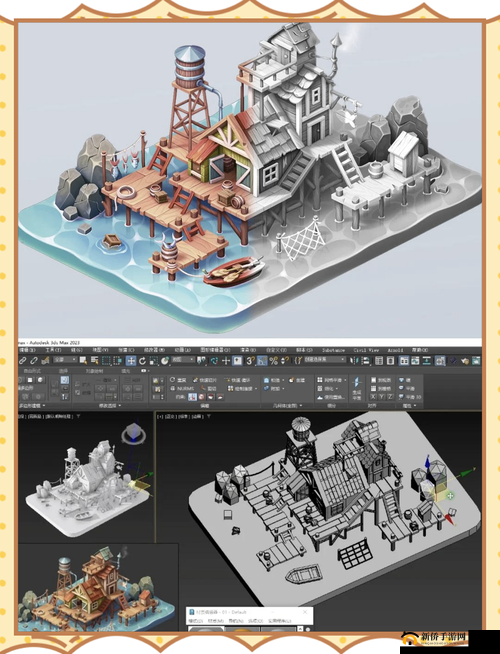
Task: Toggle the Percent Snap button
Action: [274, 360]
